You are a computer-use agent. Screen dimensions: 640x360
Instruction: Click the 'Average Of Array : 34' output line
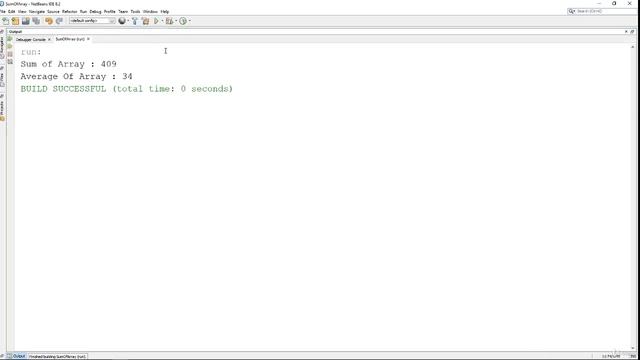(x=76, y=76)
